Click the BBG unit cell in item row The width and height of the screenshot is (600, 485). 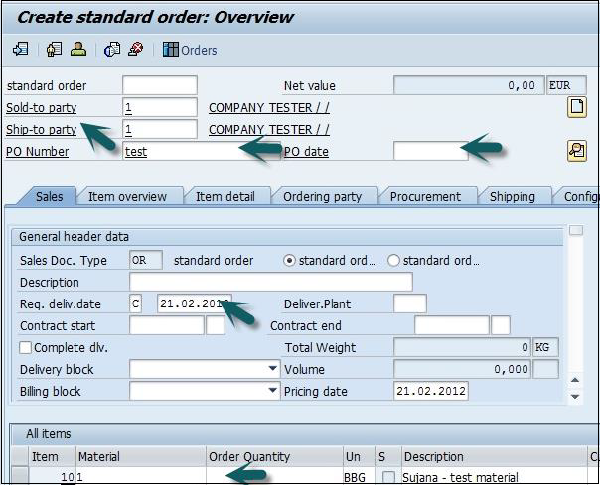[359, 477]
